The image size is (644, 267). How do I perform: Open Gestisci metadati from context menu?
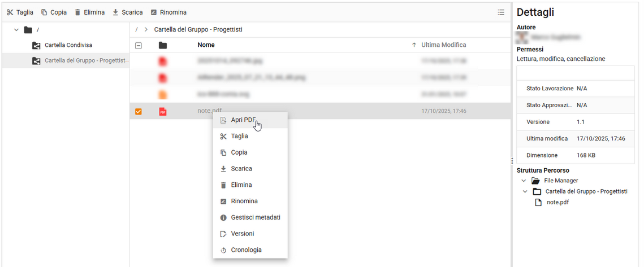point(250,217)
